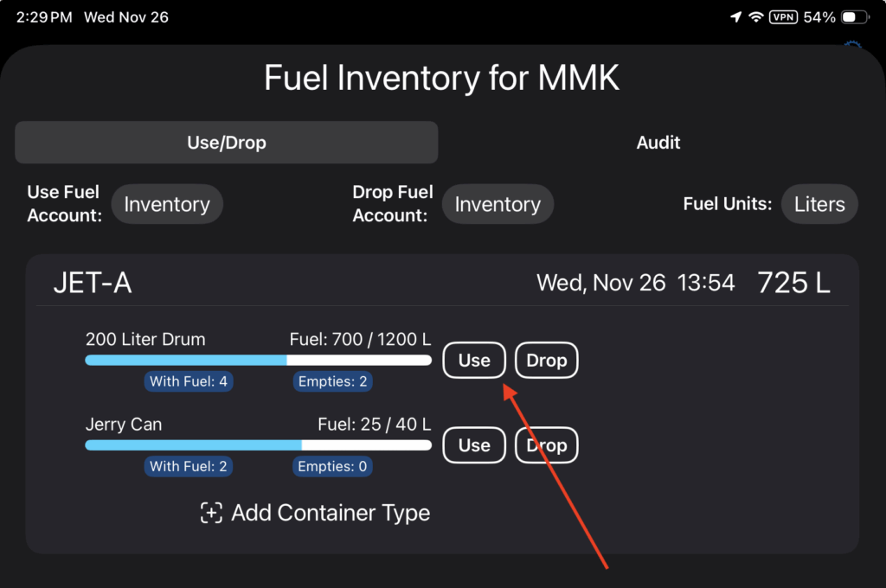This screenshot has width=886, height=588.
Task: Open the Use Fuel Account Inventory selector
Action: pyautogui.click(x=167, y=205)
